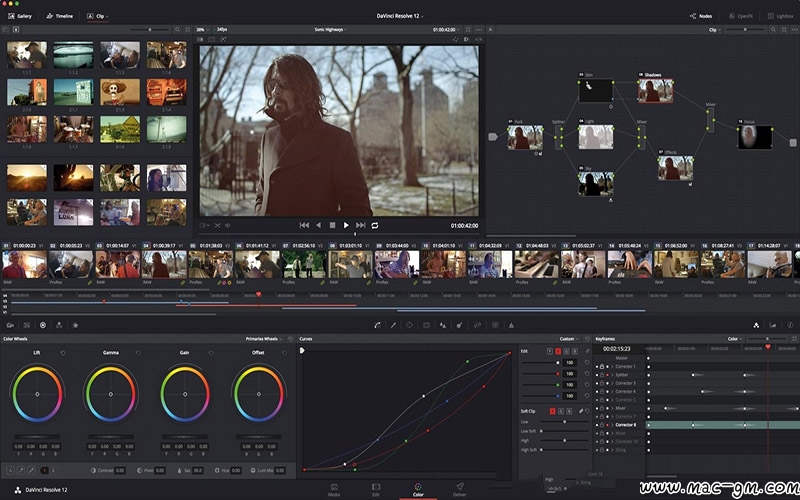The width and height of the screenshot is (800, 500).
Task: Switch to the Media page
Action: coord(334,490)
